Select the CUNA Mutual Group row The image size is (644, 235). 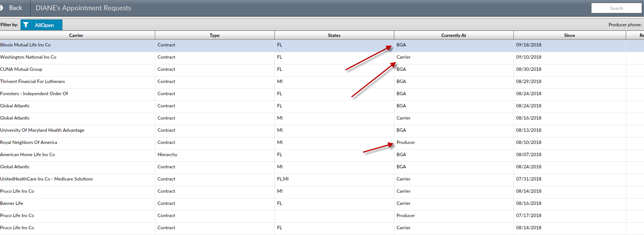pyautogui.click(x=322, y=70)
